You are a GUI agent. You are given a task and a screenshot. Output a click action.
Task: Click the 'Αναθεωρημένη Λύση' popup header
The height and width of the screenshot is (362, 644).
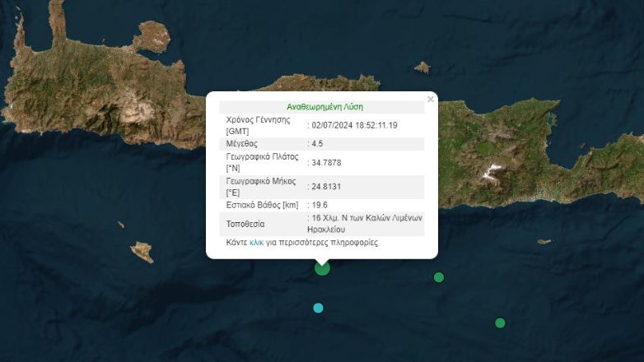tap(324, 107)
